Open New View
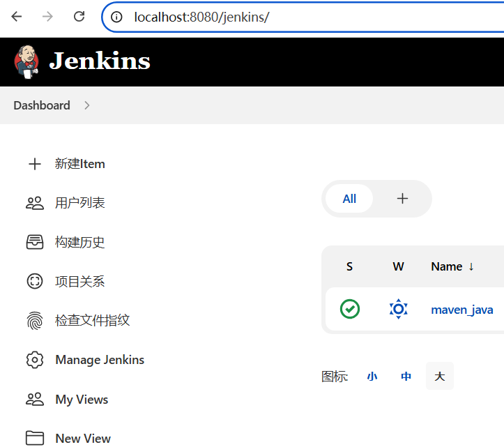 click(83, 439)
